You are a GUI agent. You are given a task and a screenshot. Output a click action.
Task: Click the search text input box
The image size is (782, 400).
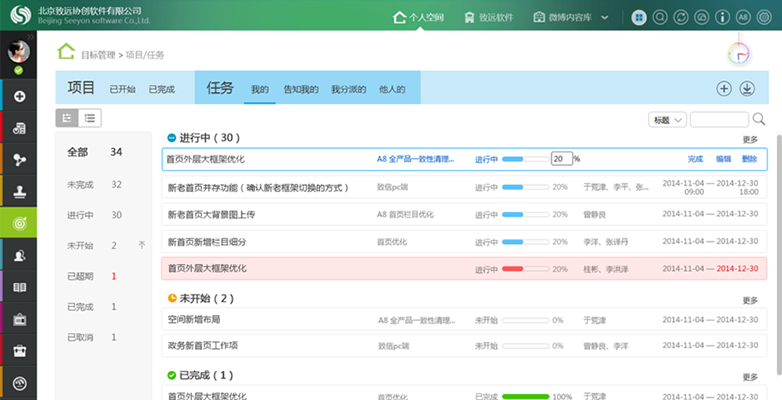click(718, 119)
